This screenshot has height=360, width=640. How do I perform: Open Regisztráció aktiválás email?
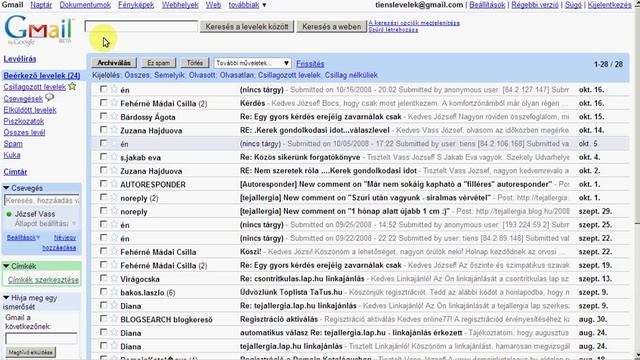click(279, 319)
